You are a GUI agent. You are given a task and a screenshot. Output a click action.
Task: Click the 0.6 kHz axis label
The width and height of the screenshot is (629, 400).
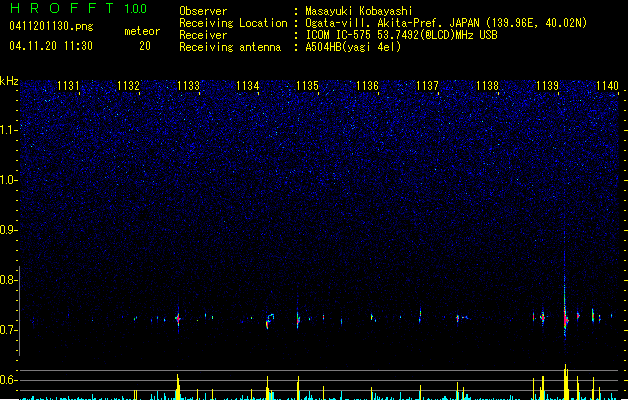coord(9,380)
